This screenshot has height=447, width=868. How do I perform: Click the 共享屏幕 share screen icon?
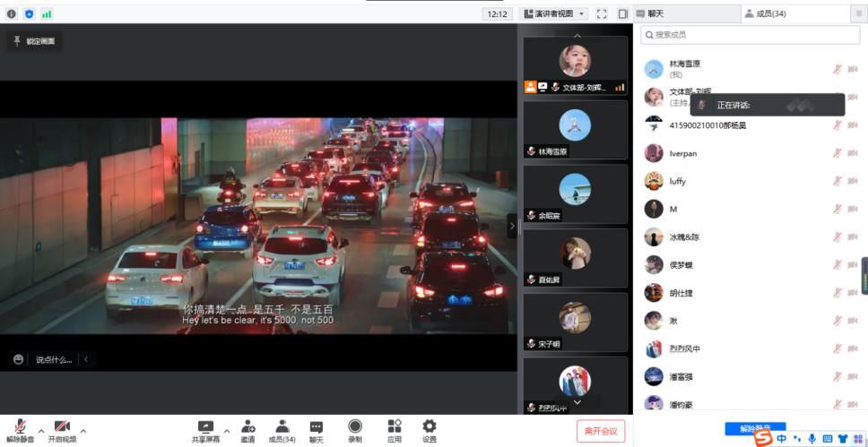point(205,427)
